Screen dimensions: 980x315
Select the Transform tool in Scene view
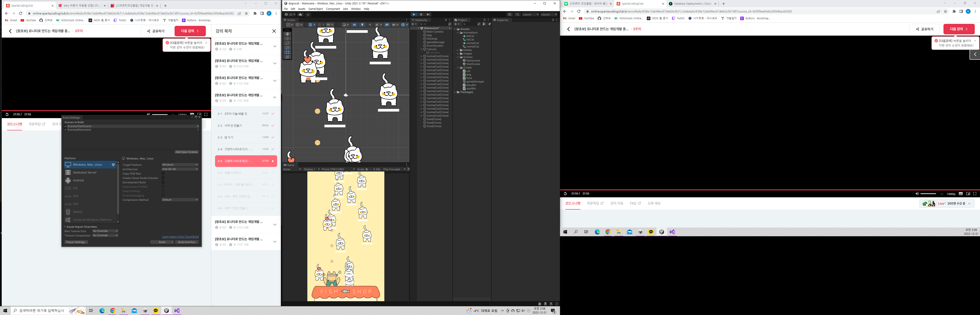[288, 57]
